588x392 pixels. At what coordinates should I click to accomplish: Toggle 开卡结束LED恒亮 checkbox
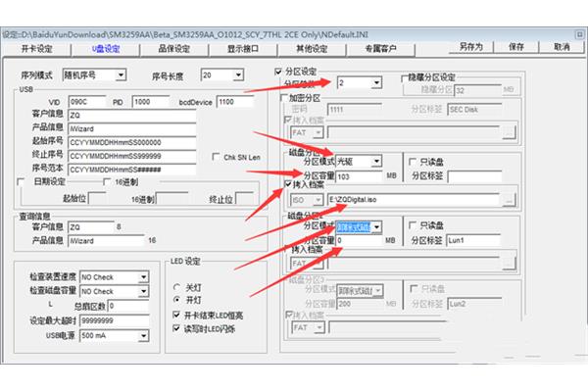point(176,315)
